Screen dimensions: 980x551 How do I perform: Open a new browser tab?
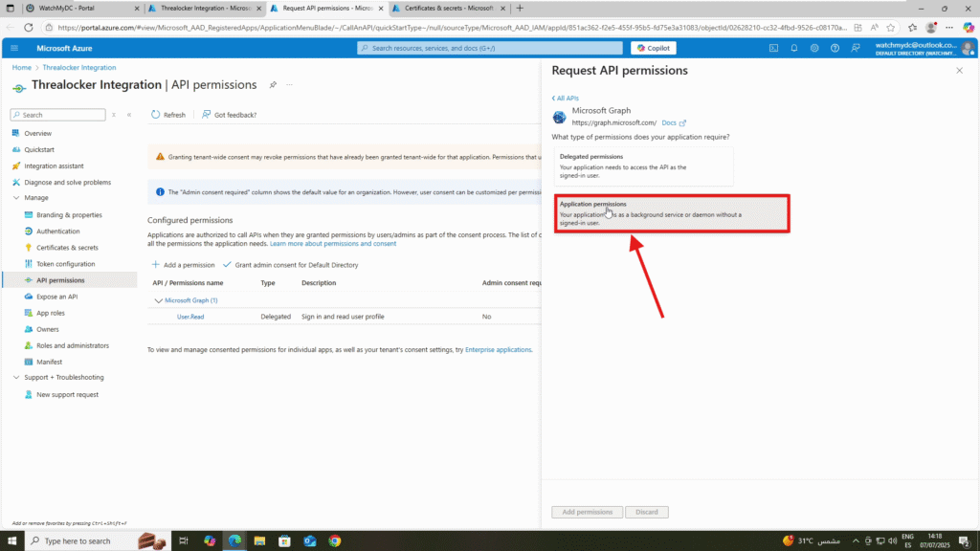point(520,8)
